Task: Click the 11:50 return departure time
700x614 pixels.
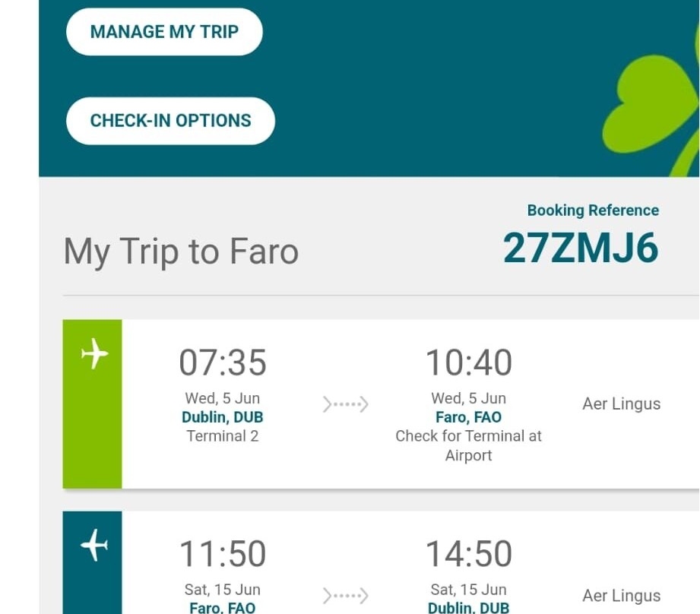Action: point(223,555)
